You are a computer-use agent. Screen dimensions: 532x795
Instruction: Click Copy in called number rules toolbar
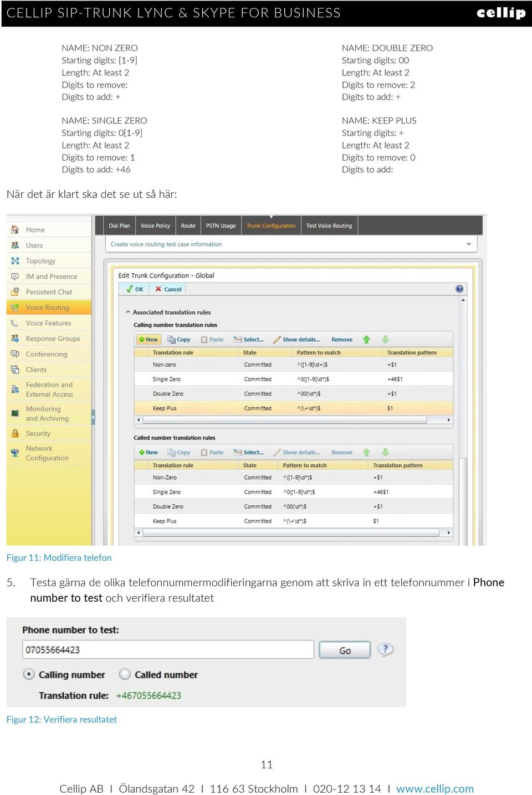click(x=179, y=452)
